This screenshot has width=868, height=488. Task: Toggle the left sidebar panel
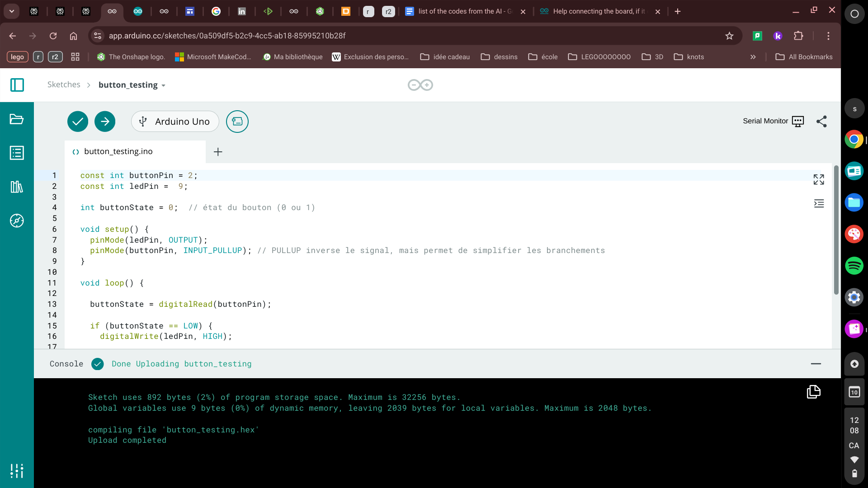tap(17, 85)
